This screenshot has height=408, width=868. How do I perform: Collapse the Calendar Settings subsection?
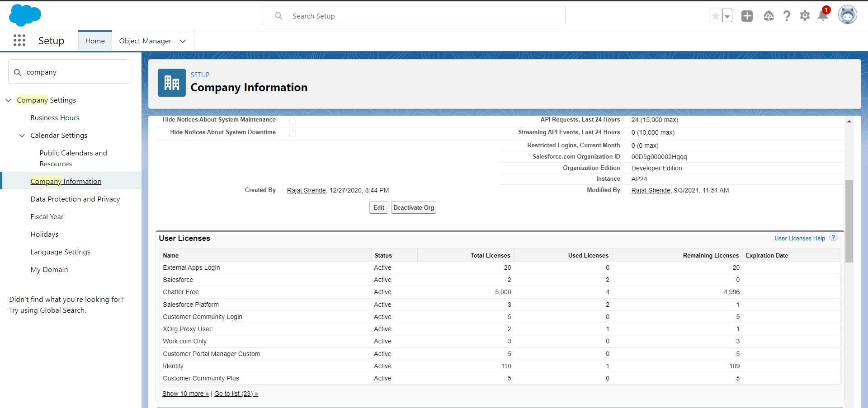point(22,136)
